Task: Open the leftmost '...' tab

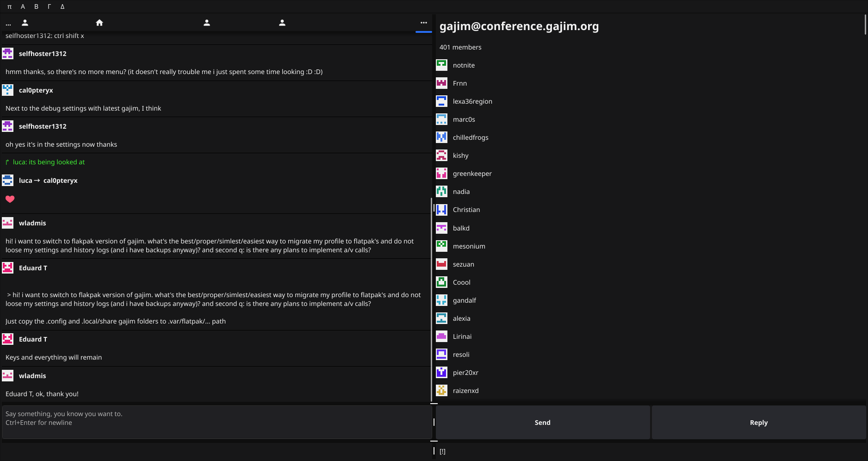Action: coord(8,23)
